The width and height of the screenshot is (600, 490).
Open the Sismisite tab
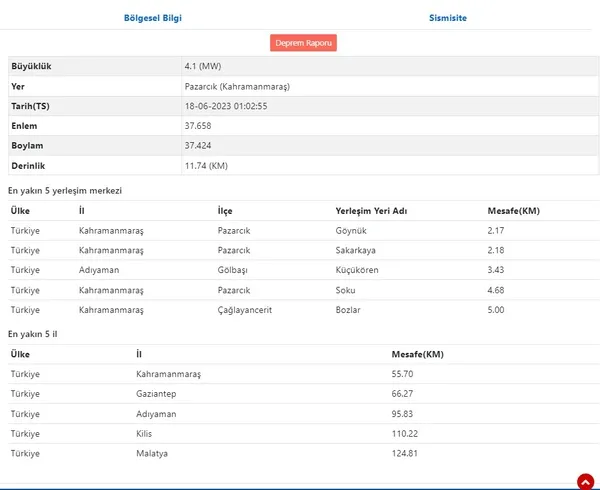tap(447, 18)
